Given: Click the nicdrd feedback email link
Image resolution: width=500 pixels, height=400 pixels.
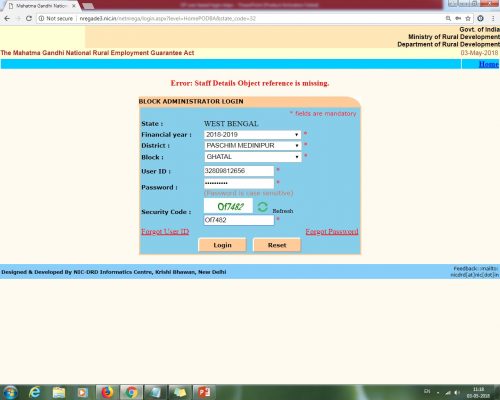Looking at the screenshot, I should (x=475, y=275).
